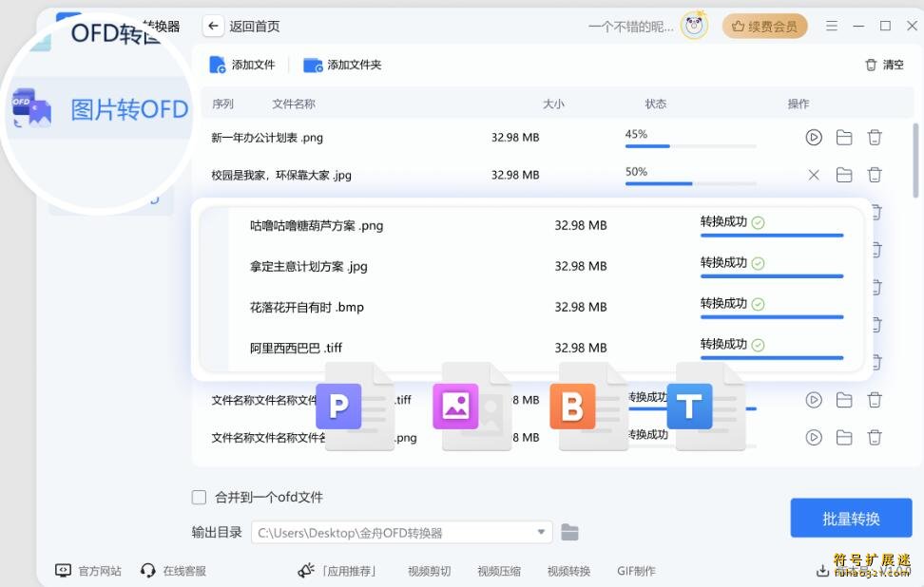Screen dimensions: 924x587
Task: Start converting 新一年办公计划表.png with play icon
Action: point(813,137)
